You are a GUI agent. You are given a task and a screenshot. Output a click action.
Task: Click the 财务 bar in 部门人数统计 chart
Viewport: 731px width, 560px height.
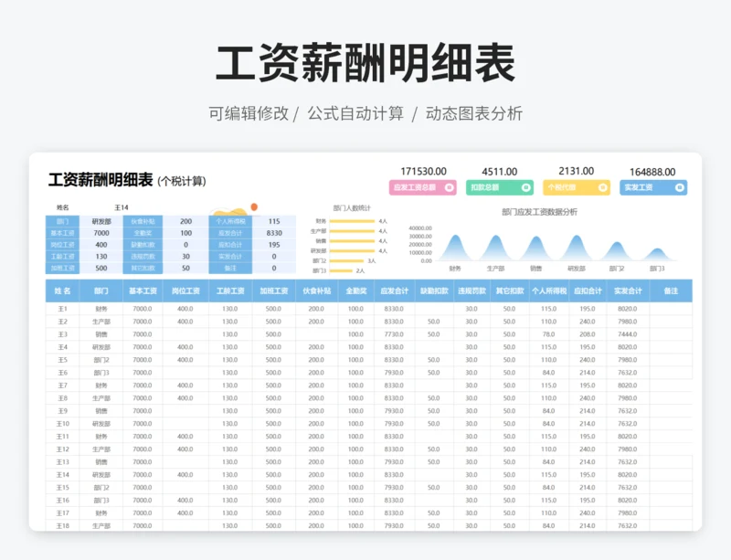(x=352, y=221)
